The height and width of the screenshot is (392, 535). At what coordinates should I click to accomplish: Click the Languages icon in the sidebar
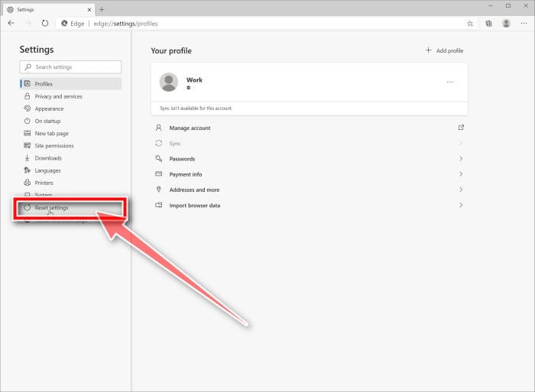click(28, 170)
